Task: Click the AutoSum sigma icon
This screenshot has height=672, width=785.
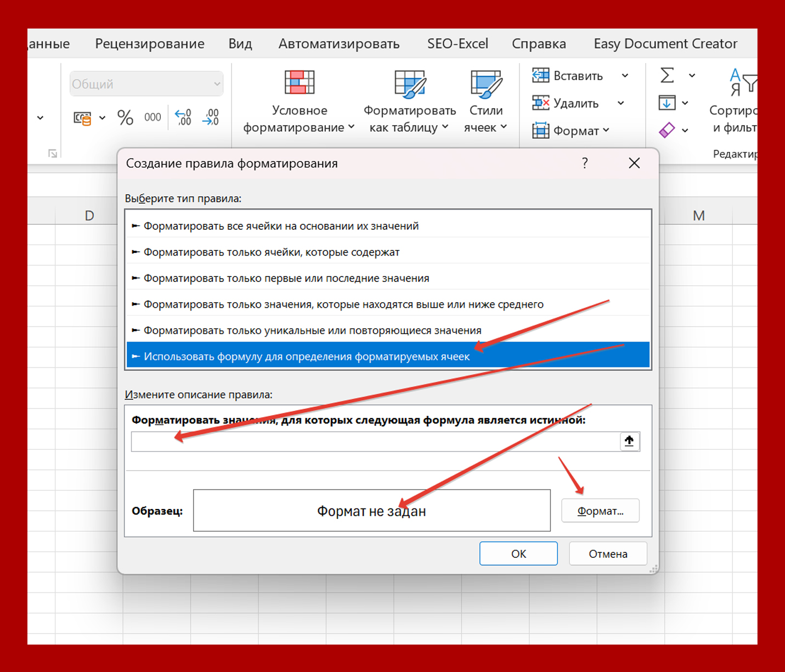Action: [667, 75]
